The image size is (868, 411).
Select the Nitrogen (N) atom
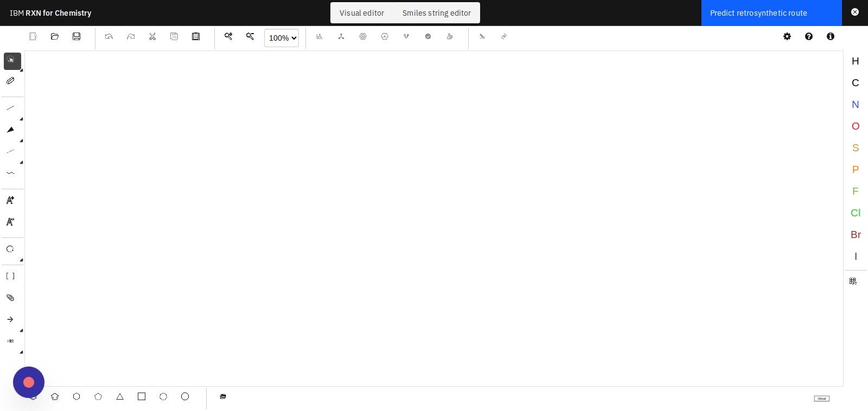(x=856, y=105)
